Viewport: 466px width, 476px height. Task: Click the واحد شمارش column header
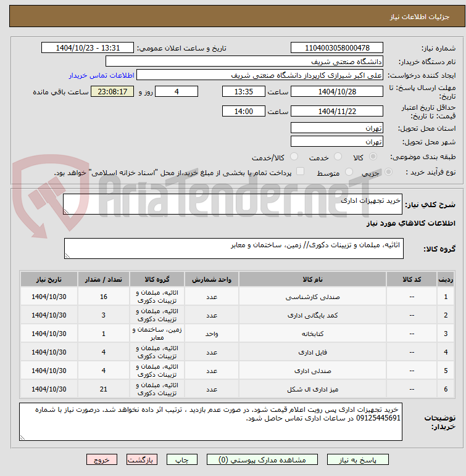212,279
